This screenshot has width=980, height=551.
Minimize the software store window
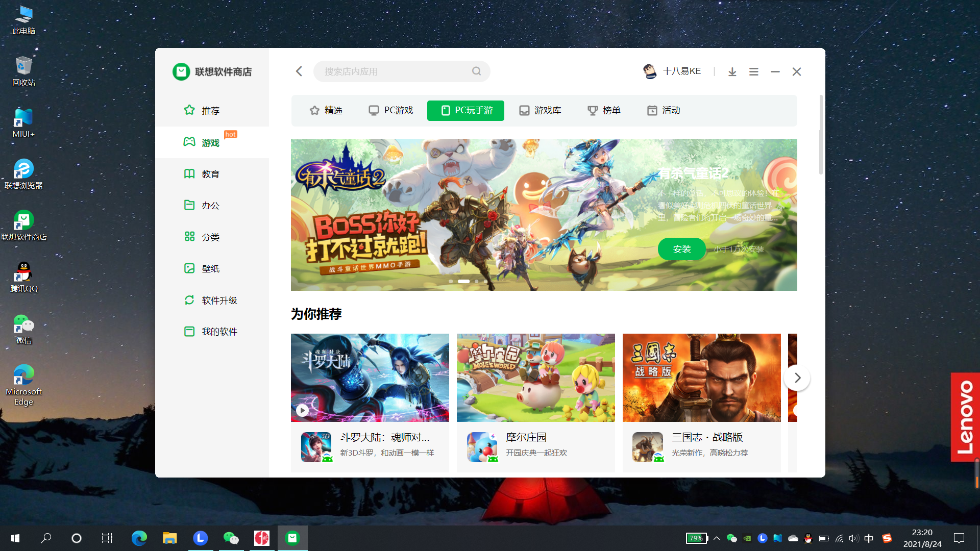pos(775,72)
